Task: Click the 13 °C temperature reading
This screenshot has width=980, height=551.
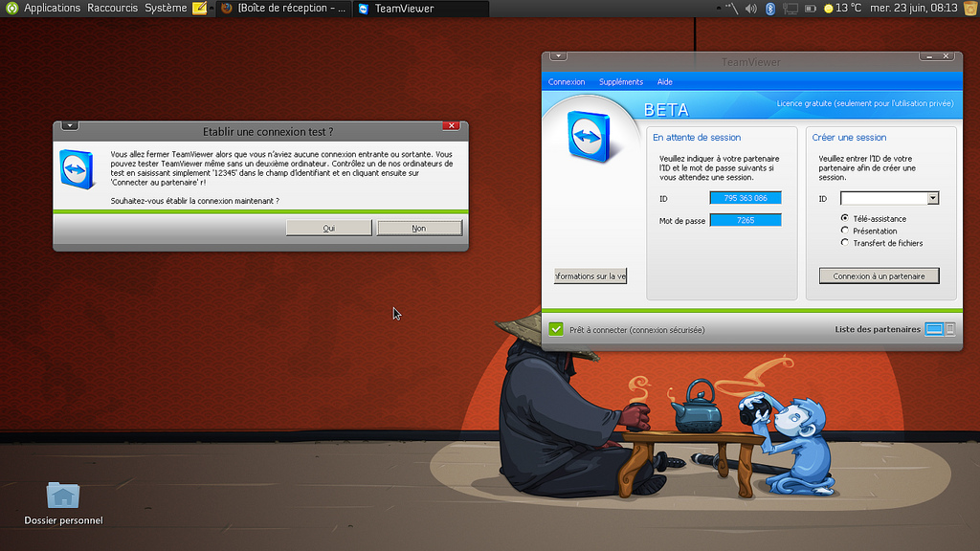Action: click(849, 8)
